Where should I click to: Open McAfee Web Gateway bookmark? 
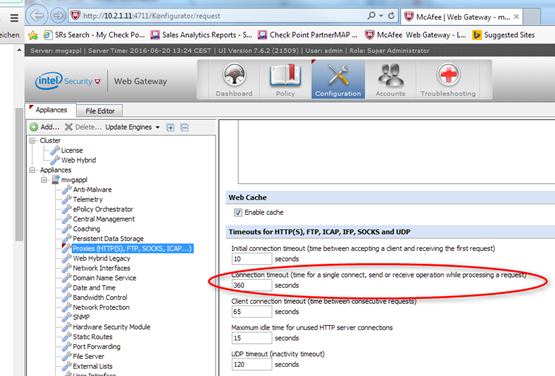[416, 35]
